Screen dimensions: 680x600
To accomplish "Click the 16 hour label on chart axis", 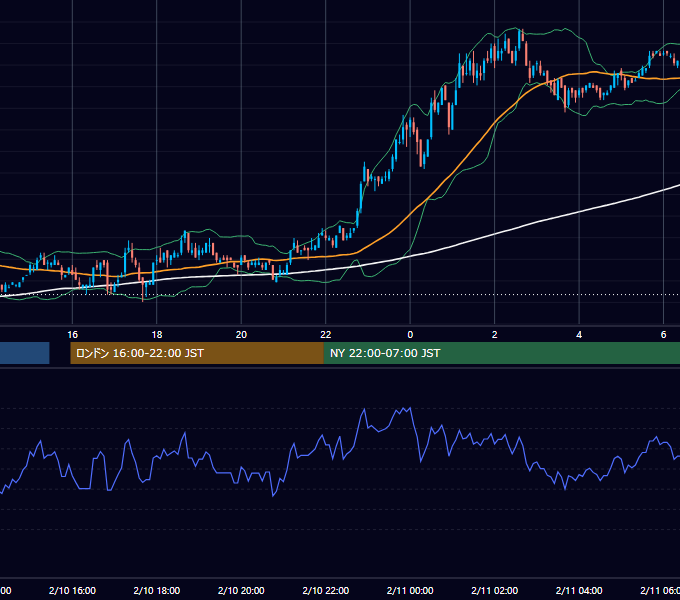I will 72,335.
